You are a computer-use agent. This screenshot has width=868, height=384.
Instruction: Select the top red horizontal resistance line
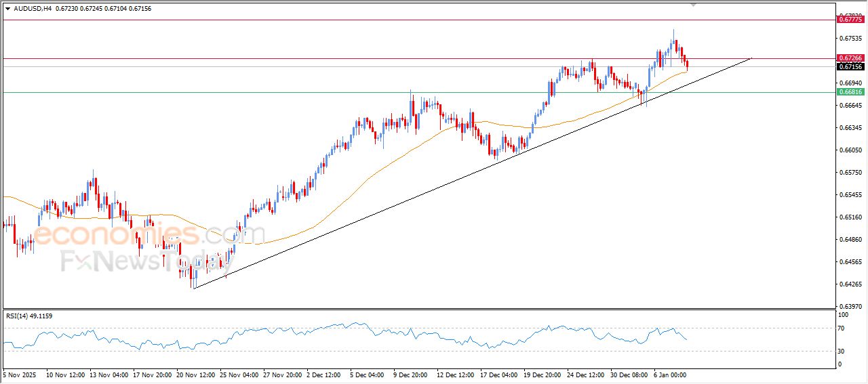click(x=271, y=20)
